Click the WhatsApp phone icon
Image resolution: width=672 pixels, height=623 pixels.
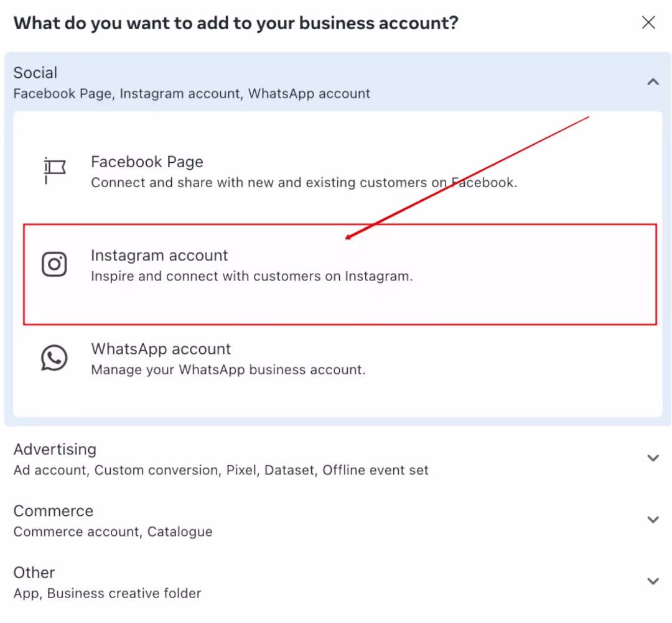coord(54,358)
